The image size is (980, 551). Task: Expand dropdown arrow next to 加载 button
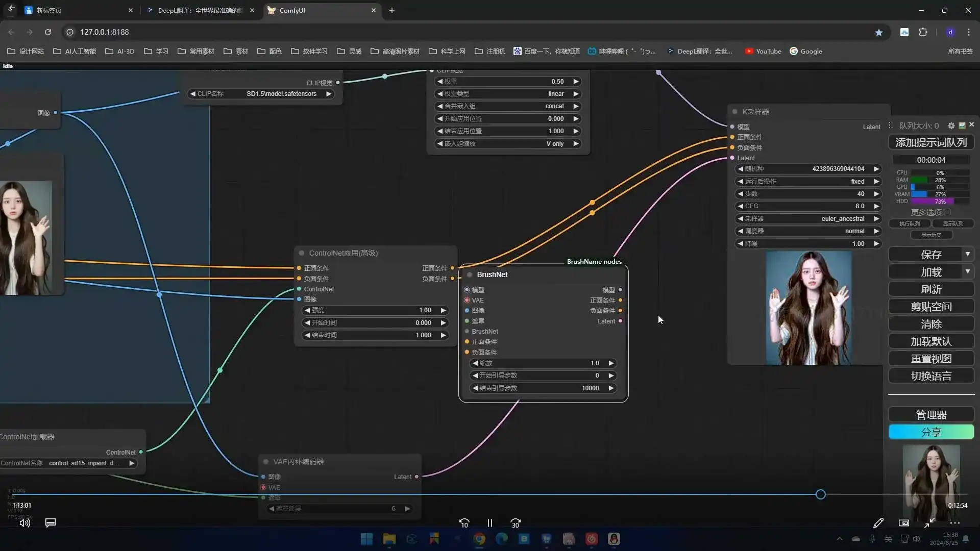[x=967, y=271]
